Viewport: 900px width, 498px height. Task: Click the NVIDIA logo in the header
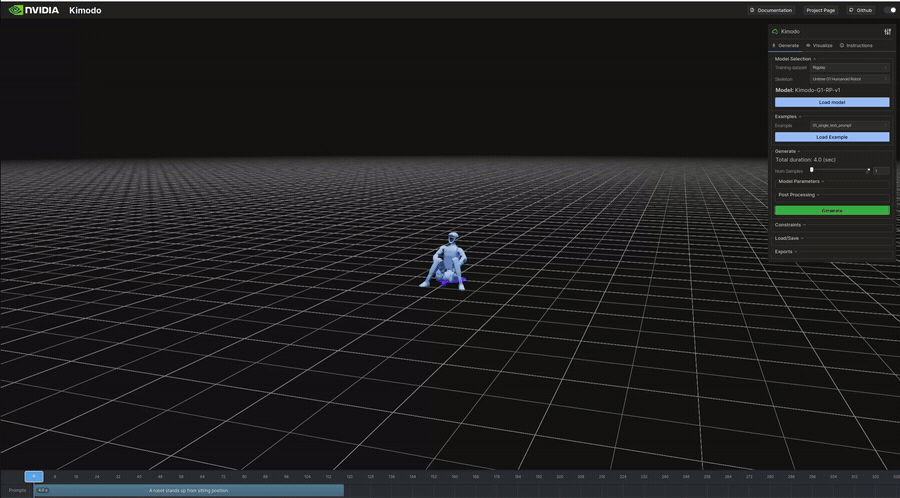coord(34,10)
